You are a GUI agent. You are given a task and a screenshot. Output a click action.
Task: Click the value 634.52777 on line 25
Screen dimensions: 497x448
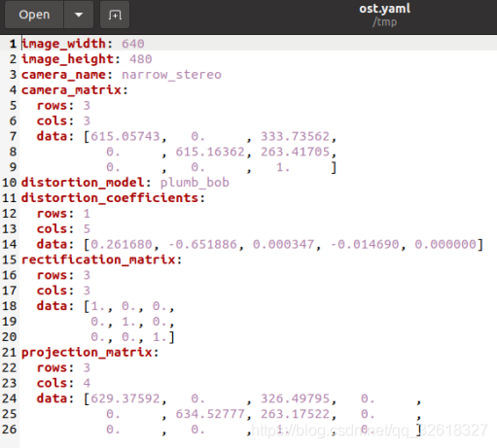(x=210, y=414)
